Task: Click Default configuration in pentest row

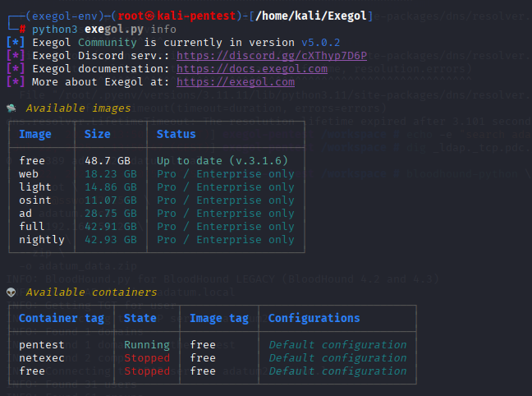Action: pos(338,345)
